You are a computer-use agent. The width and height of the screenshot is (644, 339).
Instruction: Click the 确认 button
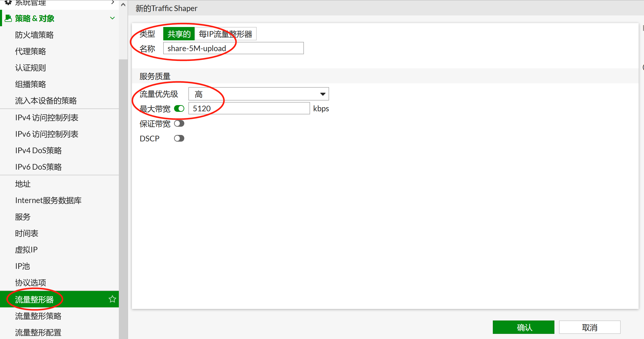point(523,327)
